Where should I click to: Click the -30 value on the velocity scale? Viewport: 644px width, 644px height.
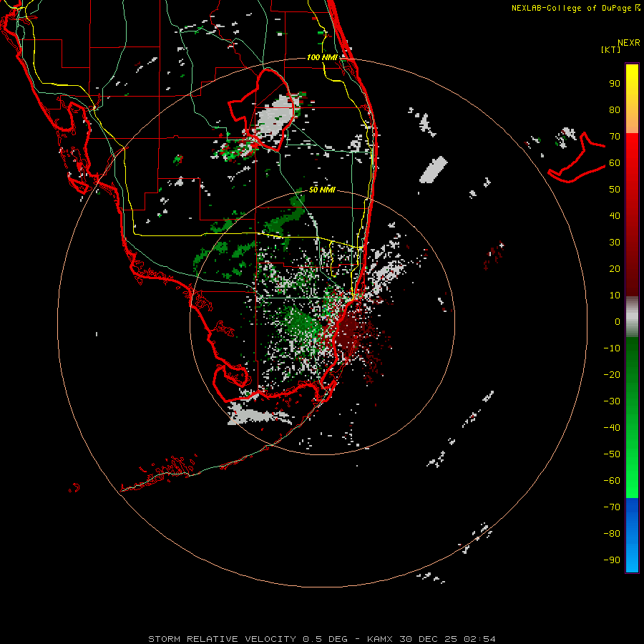click(612, 401)
